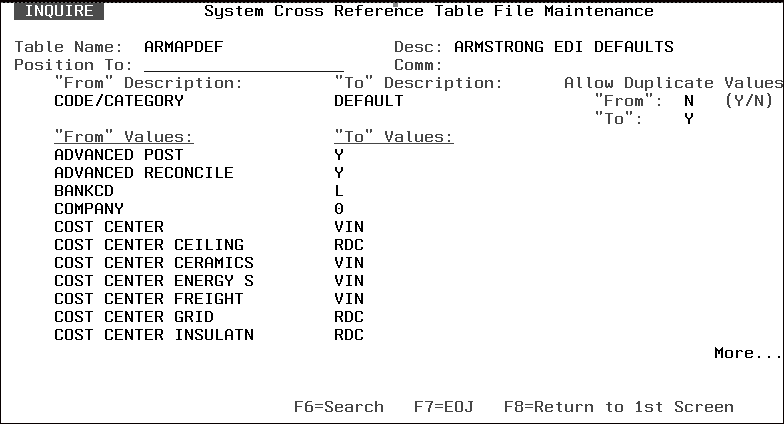Select the ADVANCED RECONCILE entry
Image resolution: width=784 pixels, height=424 pixels.
tap(144, 173)
